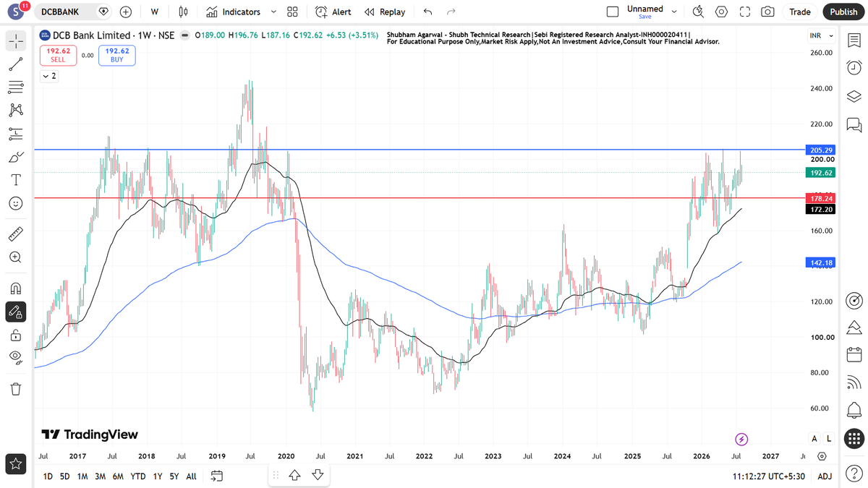The image size is (868, 488).
Task: Enter fullscreen mode
Action: point(745,12)
